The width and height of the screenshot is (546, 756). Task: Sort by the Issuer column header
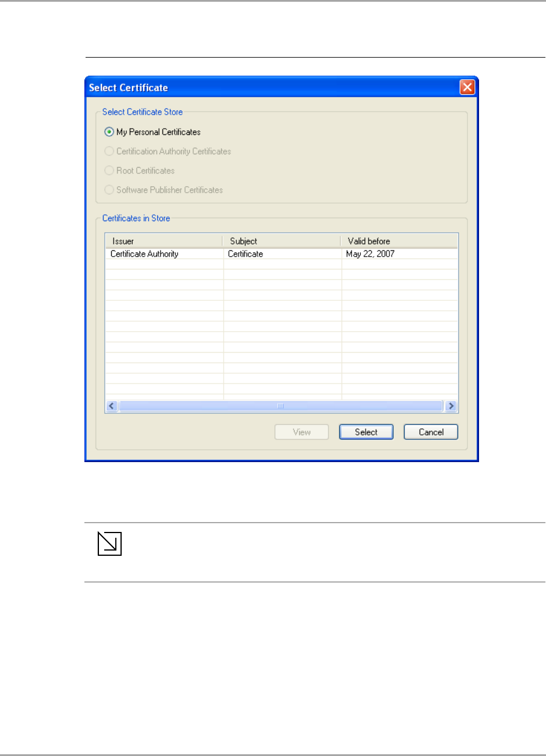(164, 241)
